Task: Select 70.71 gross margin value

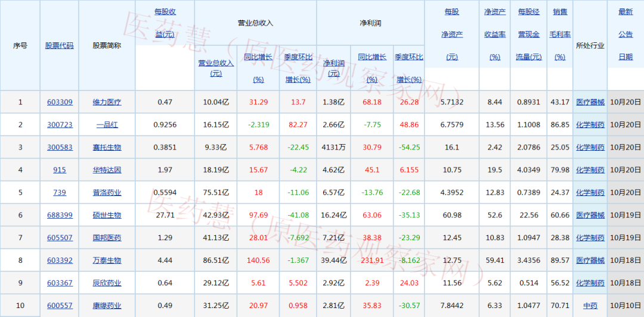Action: (x=560, y=306)
